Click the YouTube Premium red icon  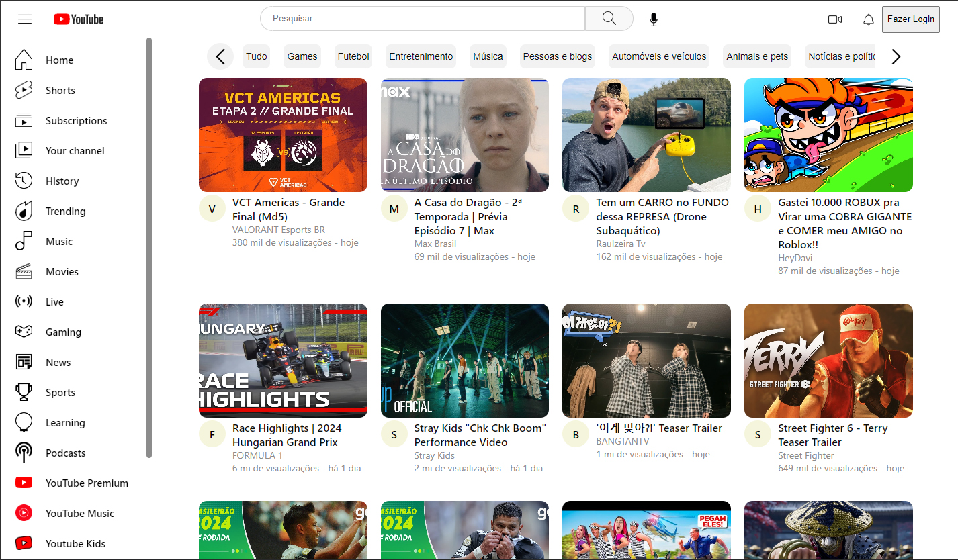point(24,483)
